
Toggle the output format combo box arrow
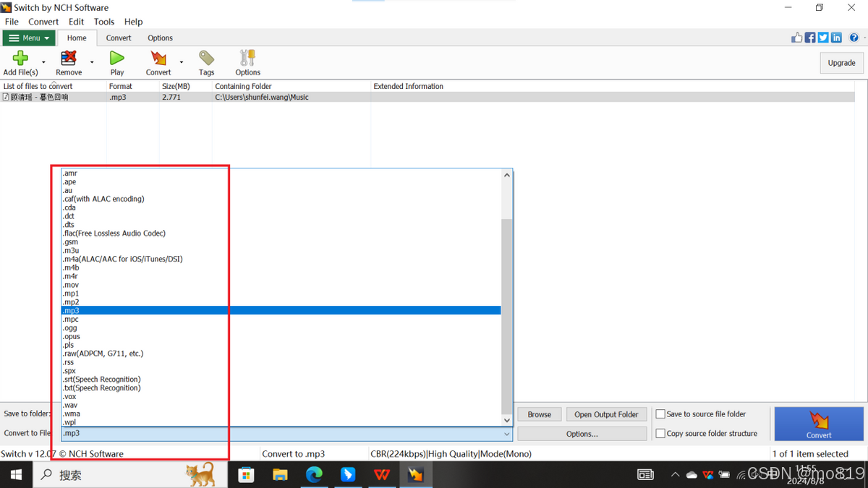[506, 434]
